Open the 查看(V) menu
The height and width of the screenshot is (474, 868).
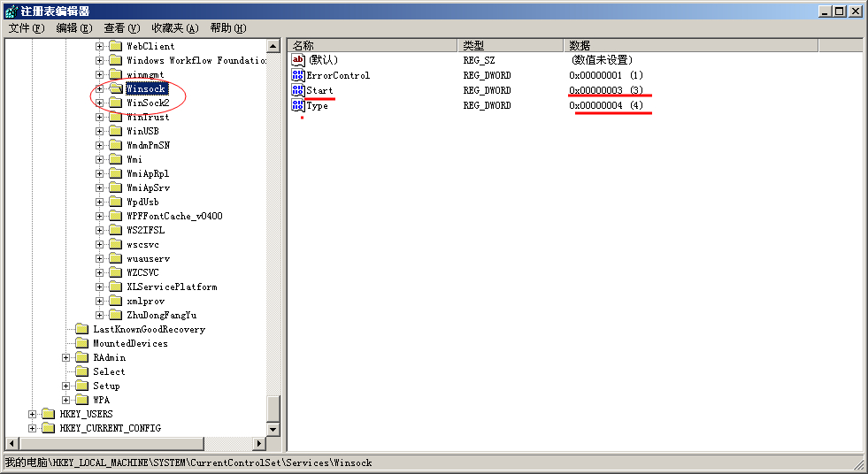tap(122, 28)
